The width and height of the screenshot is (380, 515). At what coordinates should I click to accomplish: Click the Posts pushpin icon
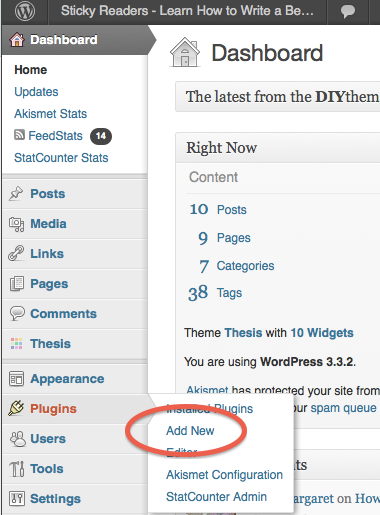coord(16,194)
